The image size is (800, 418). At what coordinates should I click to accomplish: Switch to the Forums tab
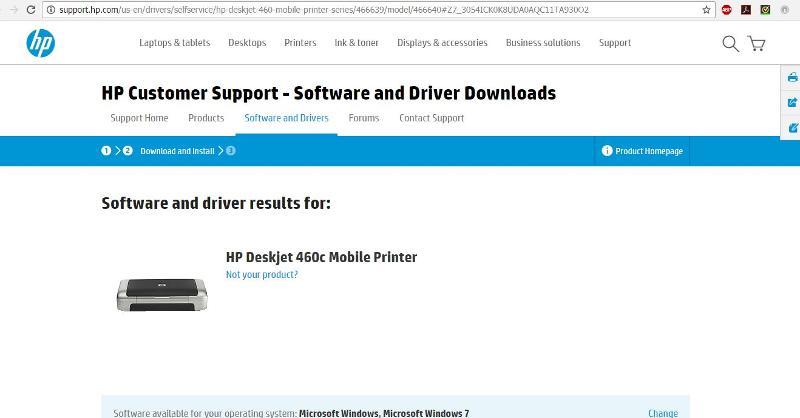coord(364,118)
